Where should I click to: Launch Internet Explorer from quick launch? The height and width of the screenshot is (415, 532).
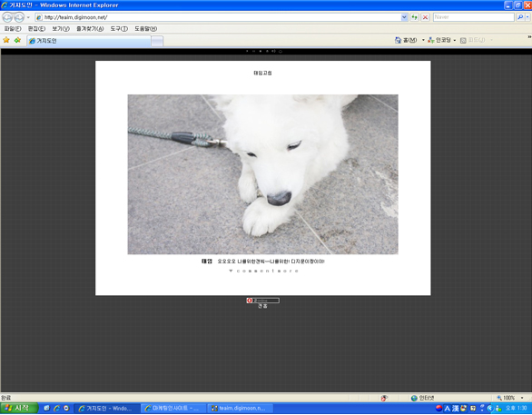56,409
